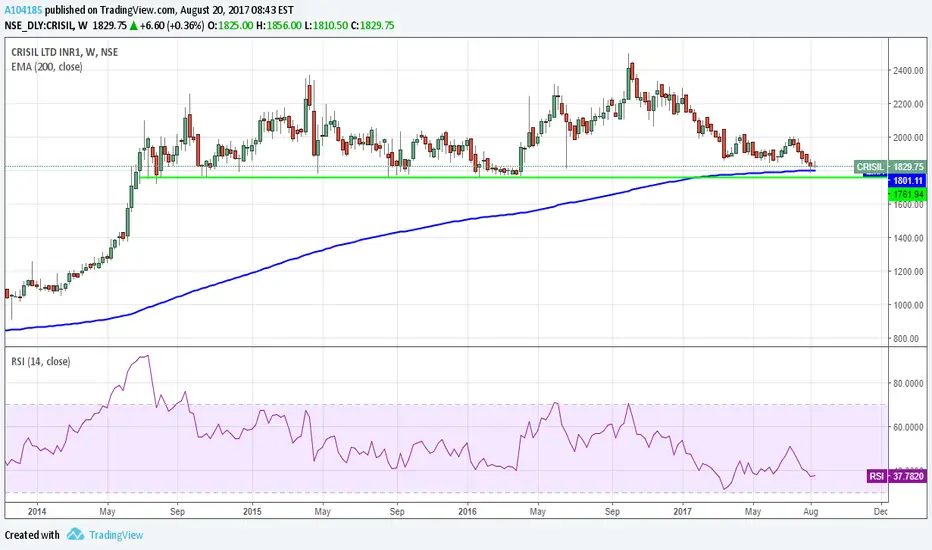Click the 60.0000 RSI axis label
932x550 pixels.
908,427
